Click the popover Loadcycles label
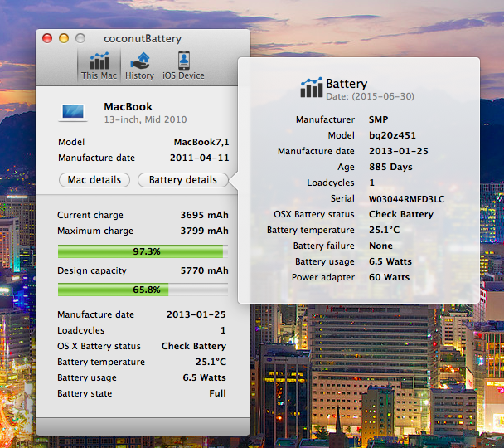 click(331, 183)
